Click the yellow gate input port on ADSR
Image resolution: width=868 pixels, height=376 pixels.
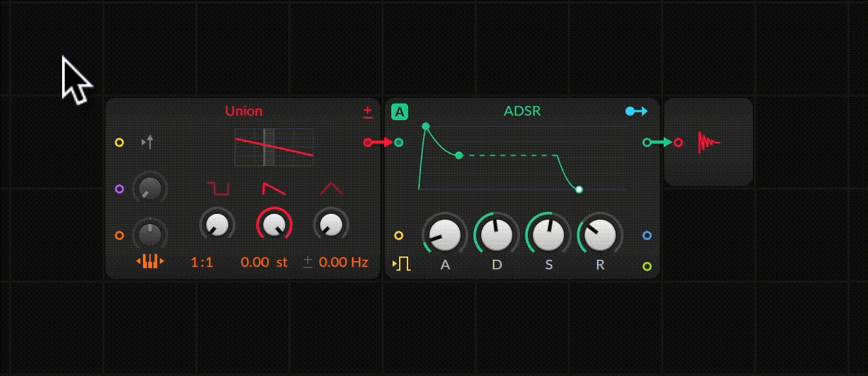point(399,235)
